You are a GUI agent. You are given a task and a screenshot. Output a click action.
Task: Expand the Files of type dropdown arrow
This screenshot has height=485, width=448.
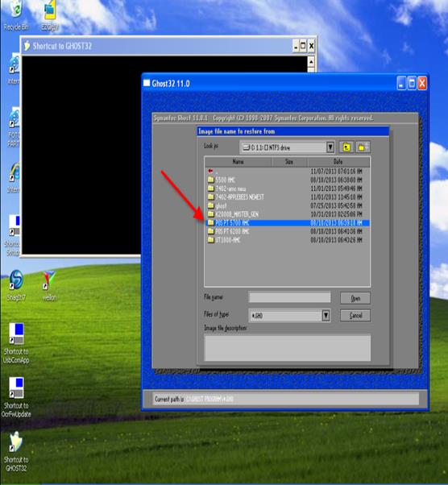(326, 316)
